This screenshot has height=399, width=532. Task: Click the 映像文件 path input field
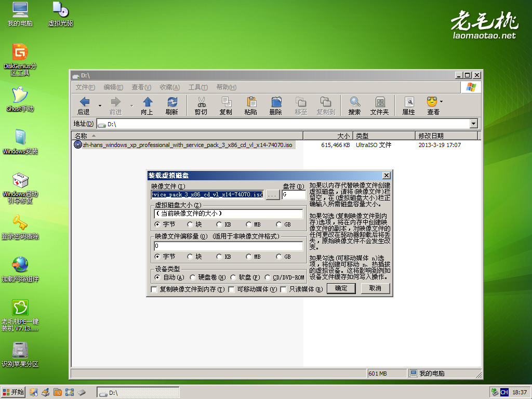[x=207, y=194]
